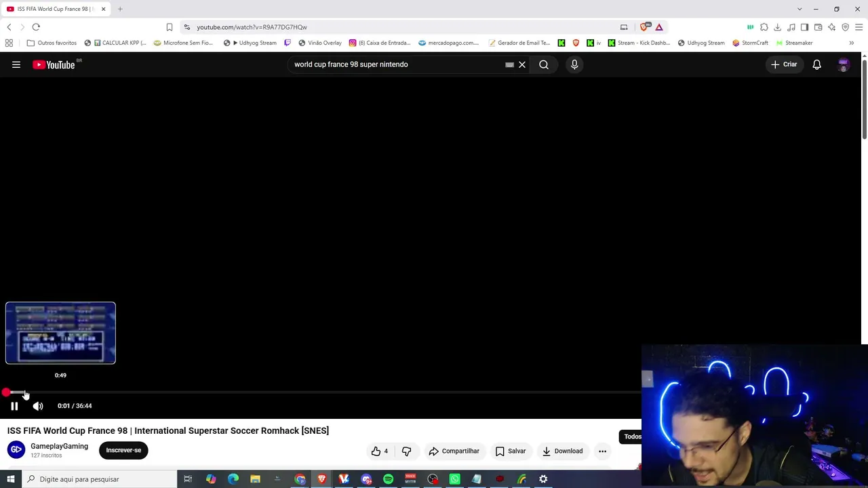The image size is (868, 488).
Task: Open browser extensions puzzle icon
Action: 764,27
